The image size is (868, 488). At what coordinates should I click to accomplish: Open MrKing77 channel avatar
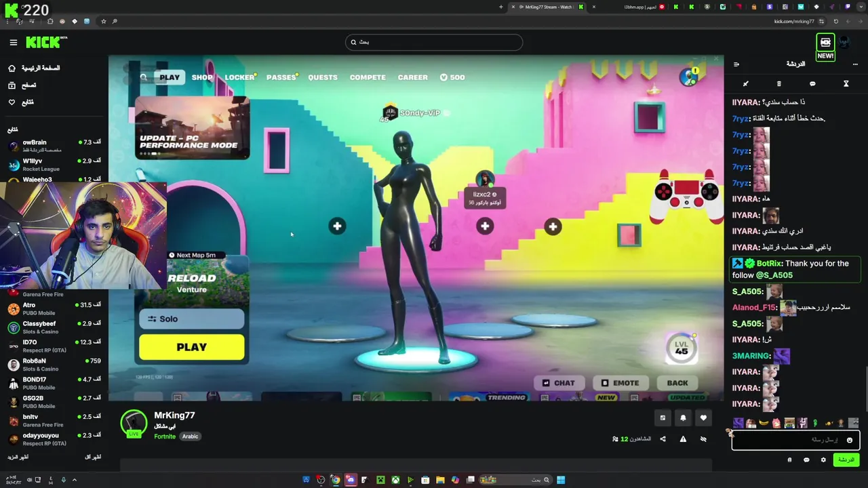click(x=134, y=424)
